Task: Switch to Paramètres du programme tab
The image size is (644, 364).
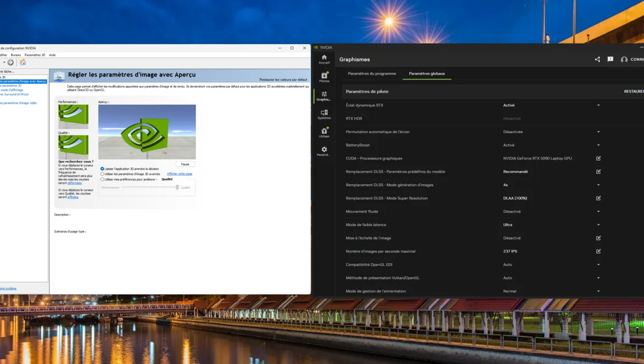Action: (372, 74)
